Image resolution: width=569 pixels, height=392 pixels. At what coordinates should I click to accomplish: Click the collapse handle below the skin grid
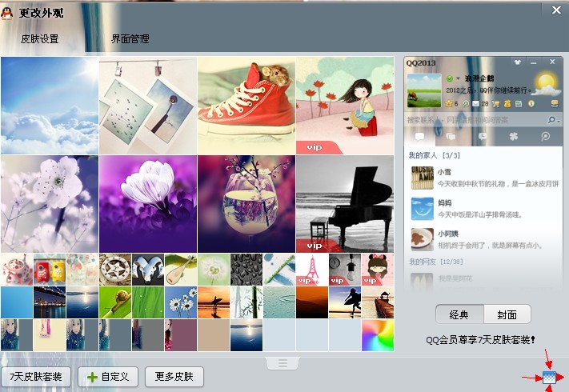point(282,363)
